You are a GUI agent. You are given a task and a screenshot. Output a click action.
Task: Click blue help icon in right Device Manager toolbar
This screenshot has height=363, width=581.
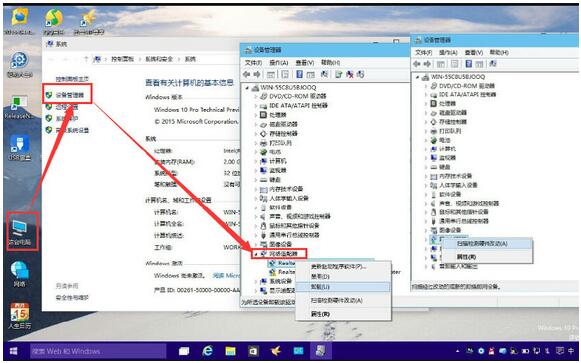468,64
